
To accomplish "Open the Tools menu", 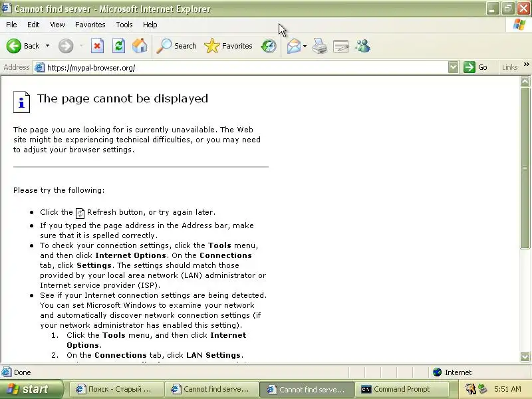I will pyautogui.click(x=124, y=25).
